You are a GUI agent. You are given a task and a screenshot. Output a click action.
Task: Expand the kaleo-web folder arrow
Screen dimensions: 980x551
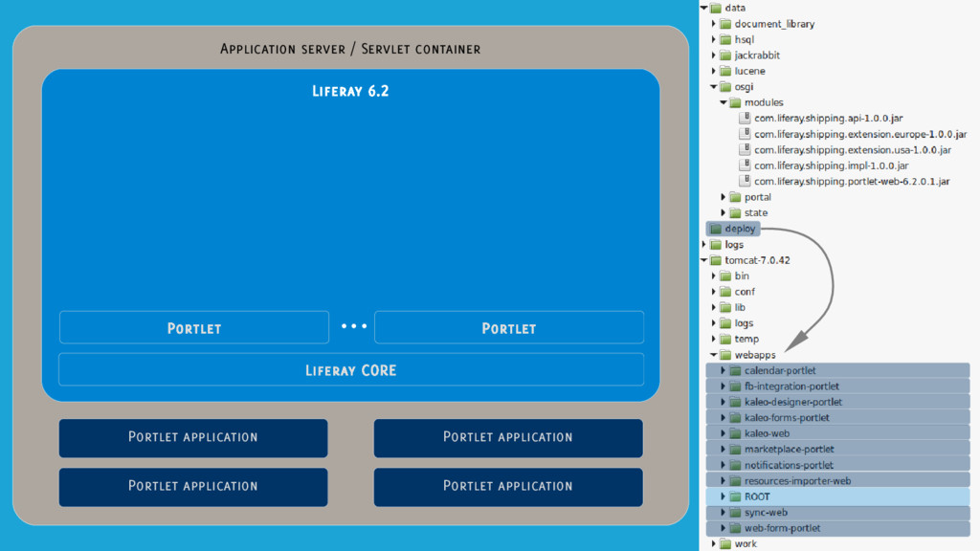[x=724, y=433]
